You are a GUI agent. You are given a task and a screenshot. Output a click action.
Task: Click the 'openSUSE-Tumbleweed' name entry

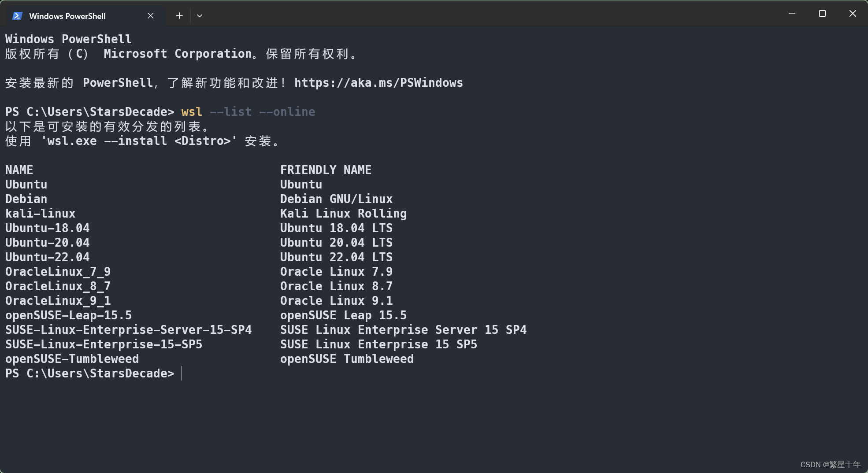click(72, 359)
